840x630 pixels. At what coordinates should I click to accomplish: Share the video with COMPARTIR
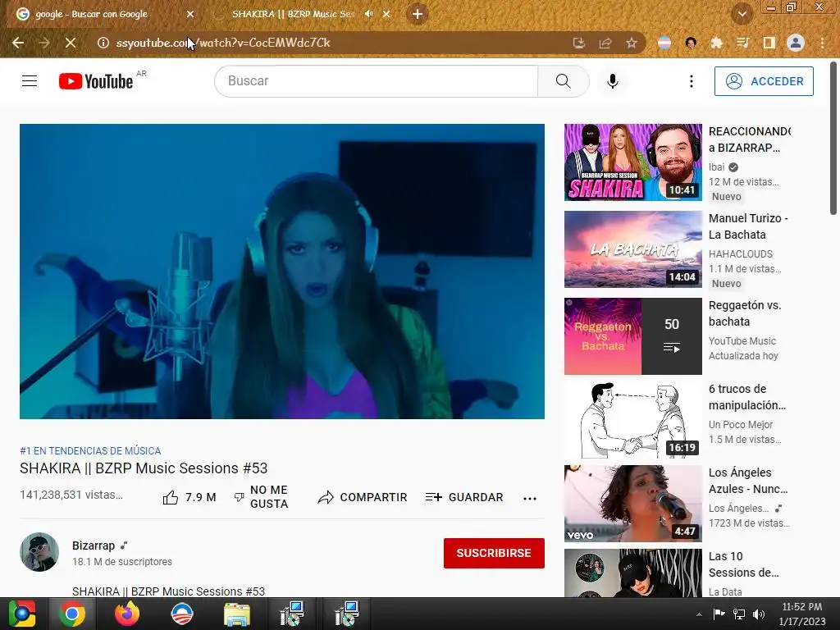tap(362, 498)
